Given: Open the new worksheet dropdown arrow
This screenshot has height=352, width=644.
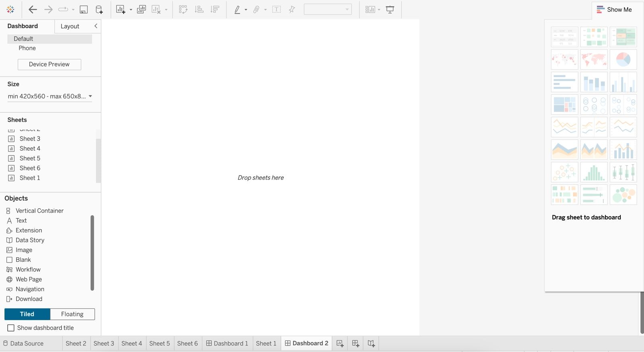Looking at the screenshot, I should [131, 10].
